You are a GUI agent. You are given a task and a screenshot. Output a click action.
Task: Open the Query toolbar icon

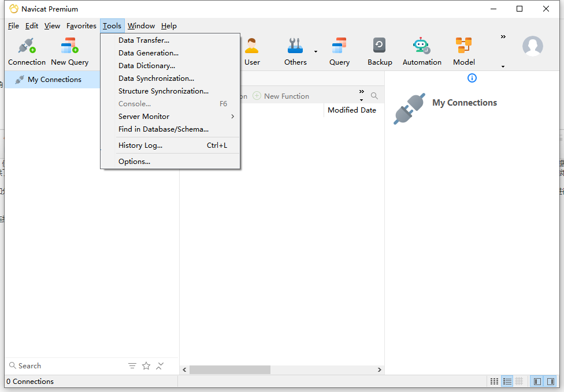click(x=339, y=52)
